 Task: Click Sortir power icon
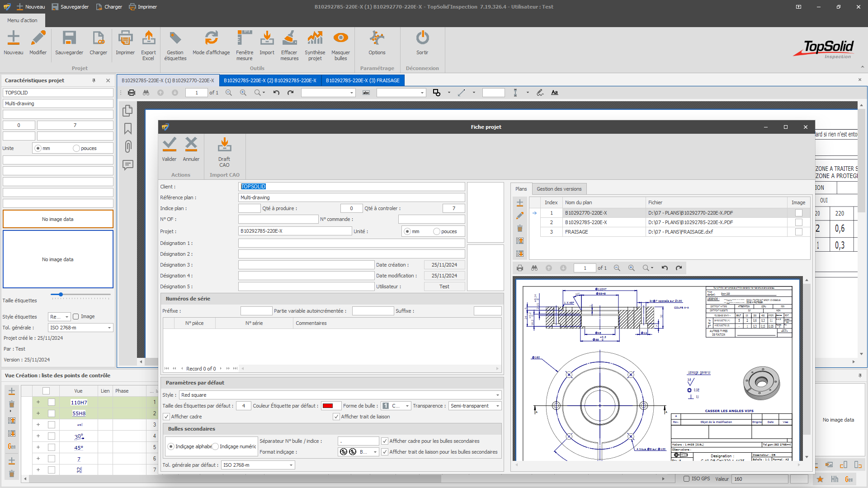(422, 43)
